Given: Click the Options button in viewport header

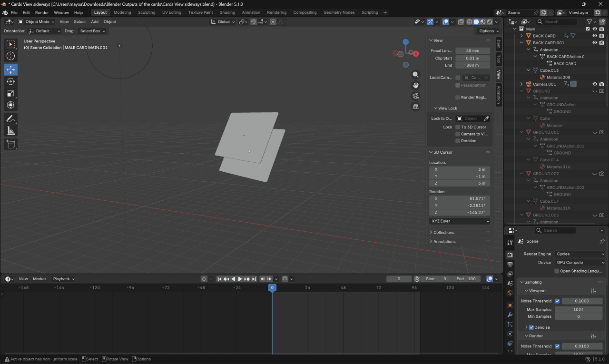Looking at the screenshot, I should [489, 31].
